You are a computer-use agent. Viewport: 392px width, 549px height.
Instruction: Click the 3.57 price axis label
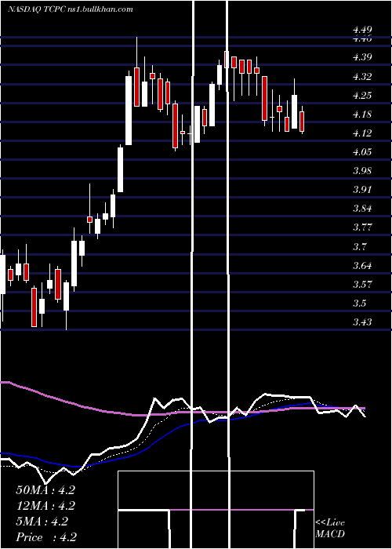click(x=362, y=285)
